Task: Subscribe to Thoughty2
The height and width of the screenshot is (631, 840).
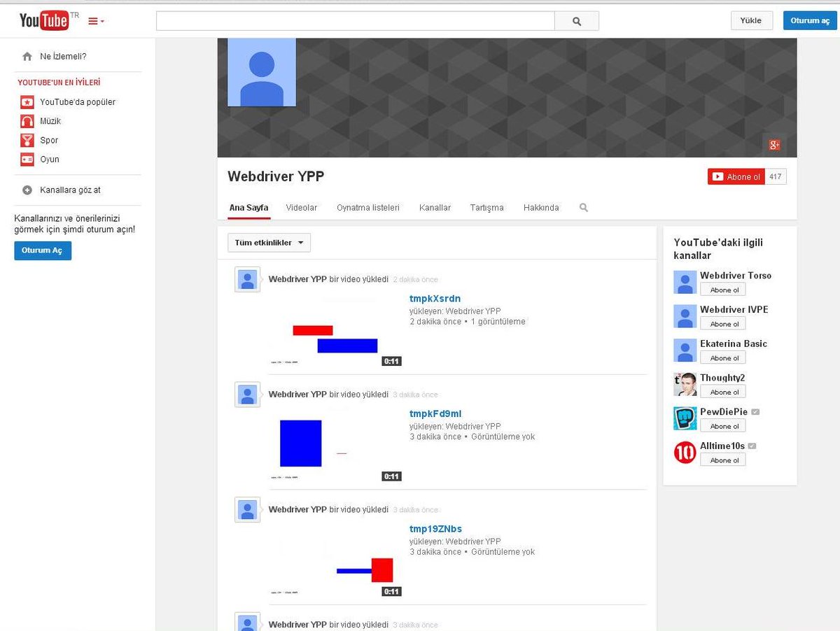Action: (723, 392)
